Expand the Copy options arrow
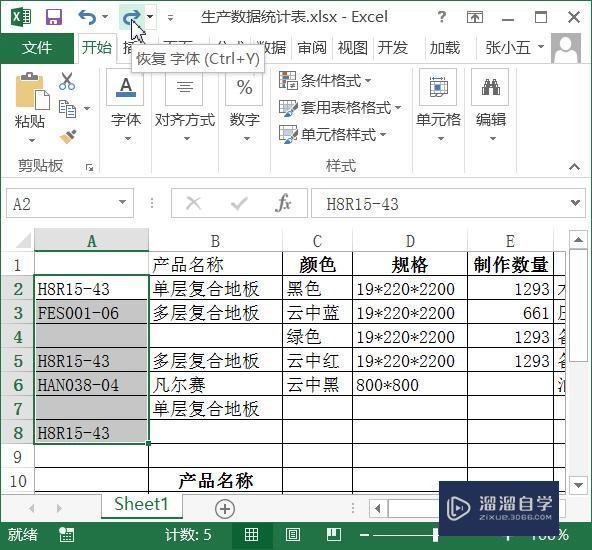This screenshot has height=550, width=592. [87, 109]
